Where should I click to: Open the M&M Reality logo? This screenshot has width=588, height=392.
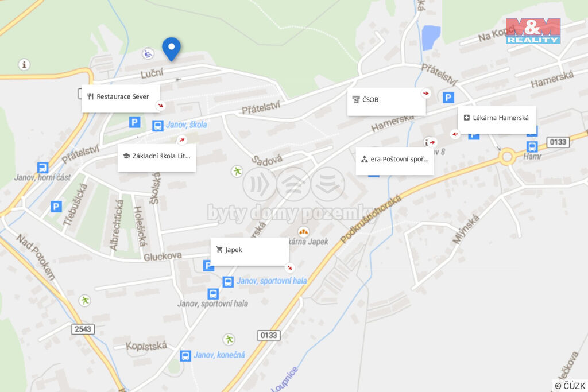(x=533, y=31)
